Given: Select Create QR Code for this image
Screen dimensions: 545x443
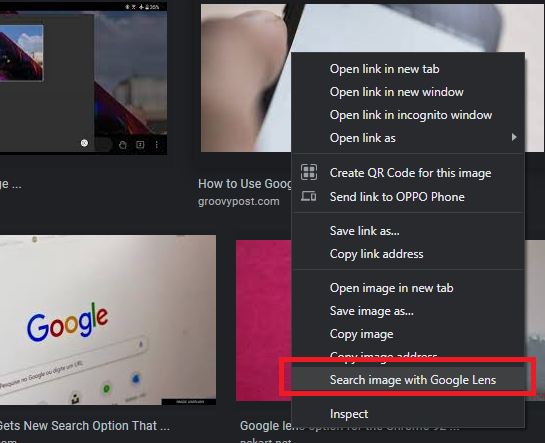Looking at the screenshot, I should point(408,173).
